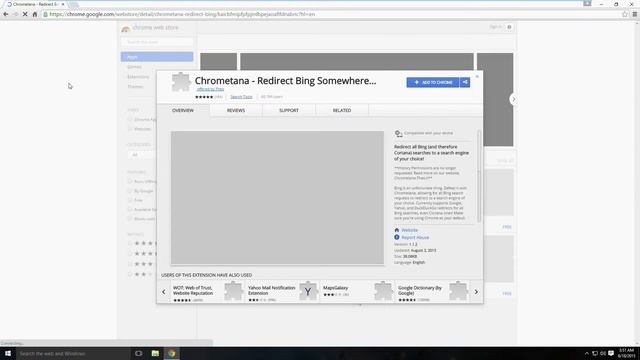Stop page loading with the X button

[x=25, y=14]
